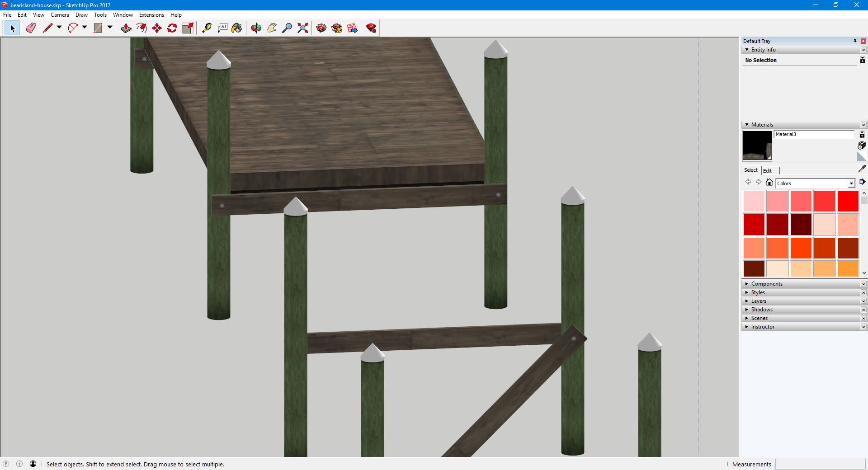868x470 pixels.
Task: Open the Camera menu
Action: click(60, 15)
